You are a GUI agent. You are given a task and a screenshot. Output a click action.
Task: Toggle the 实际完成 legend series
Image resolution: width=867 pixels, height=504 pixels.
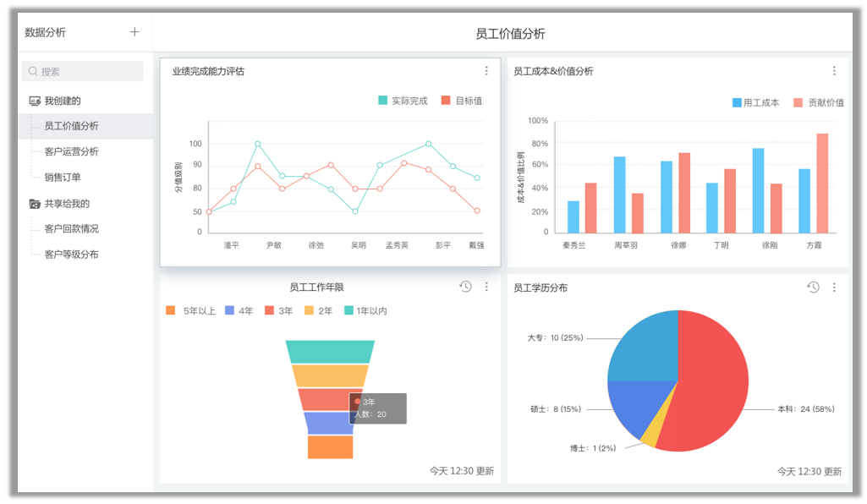coord(403,101)
